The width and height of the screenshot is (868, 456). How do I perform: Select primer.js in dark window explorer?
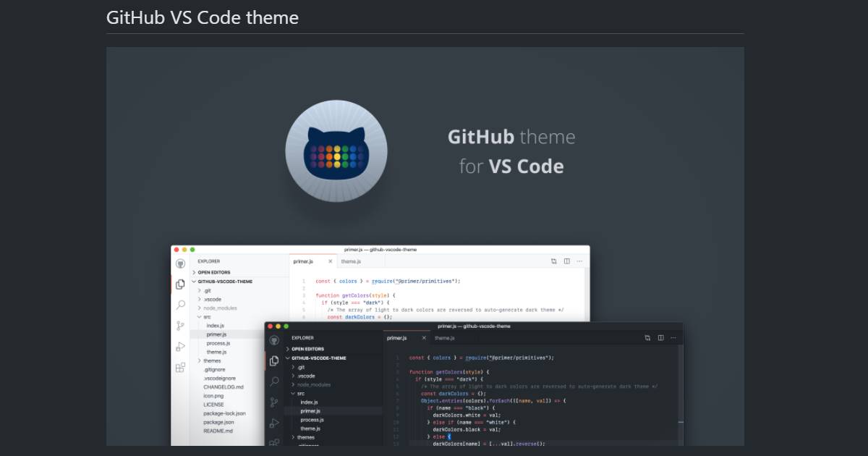coord(310,410)
